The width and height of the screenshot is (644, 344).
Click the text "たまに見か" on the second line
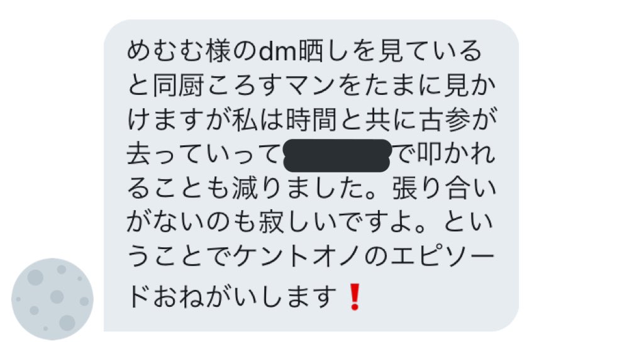[x=429, y=86]
